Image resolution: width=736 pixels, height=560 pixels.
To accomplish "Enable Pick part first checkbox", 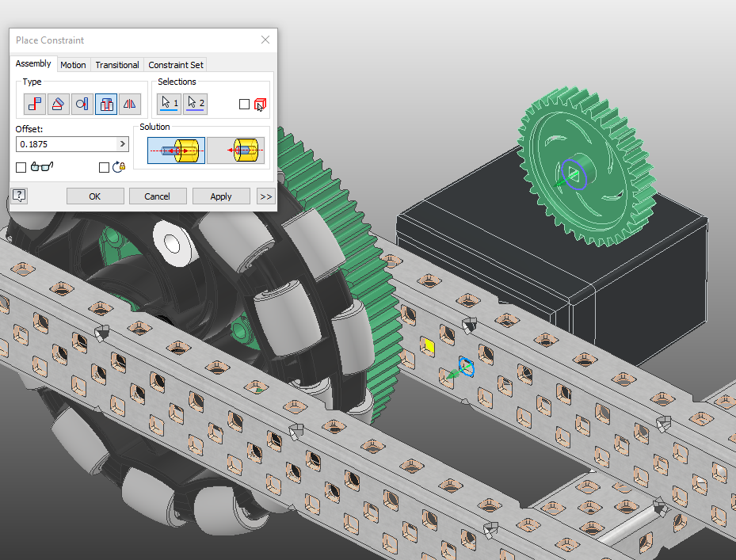I will pyautogui.click(x=244, y=105).
